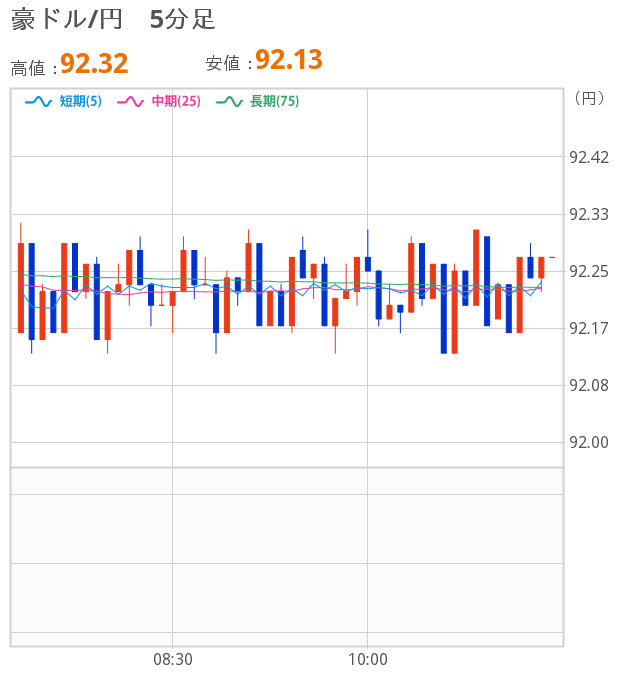Screen dimensions: 630x675
Task: Click the 92.42 price axis label
Action: click(x=588, y=157)
